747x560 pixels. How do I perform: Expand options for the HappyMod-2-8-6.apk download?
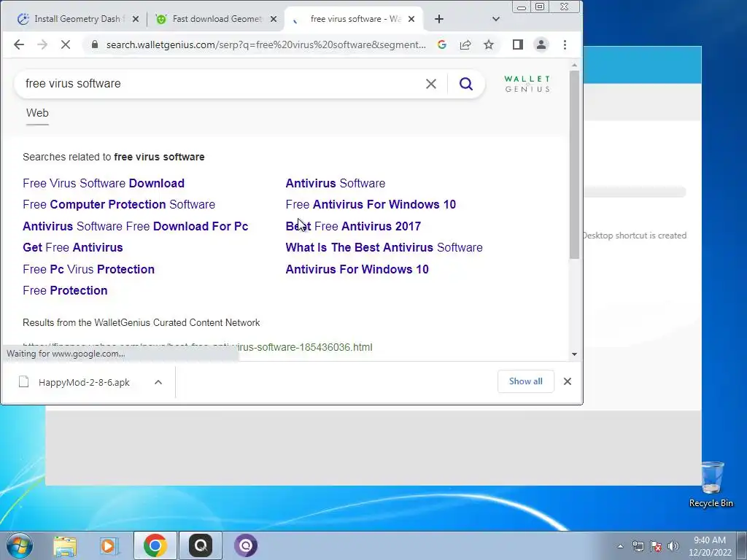[x=158, y=382]
